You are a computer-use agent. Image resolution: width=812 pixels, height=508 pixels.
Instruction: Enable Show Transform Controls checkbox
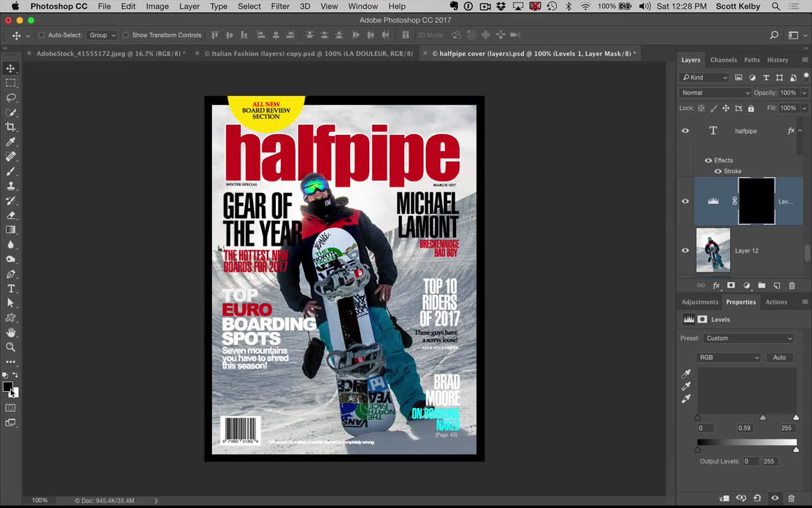pos(127,35)
